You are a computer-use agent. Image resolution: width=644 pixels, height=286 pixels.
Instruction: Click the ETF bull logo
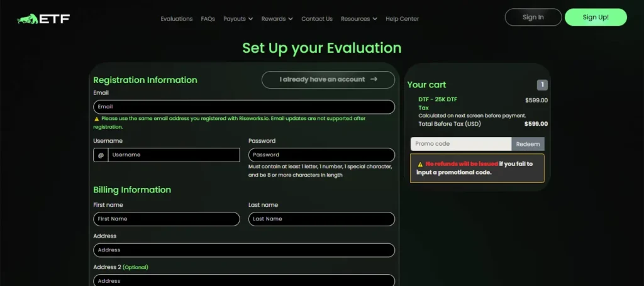click(x=43, y=19)
